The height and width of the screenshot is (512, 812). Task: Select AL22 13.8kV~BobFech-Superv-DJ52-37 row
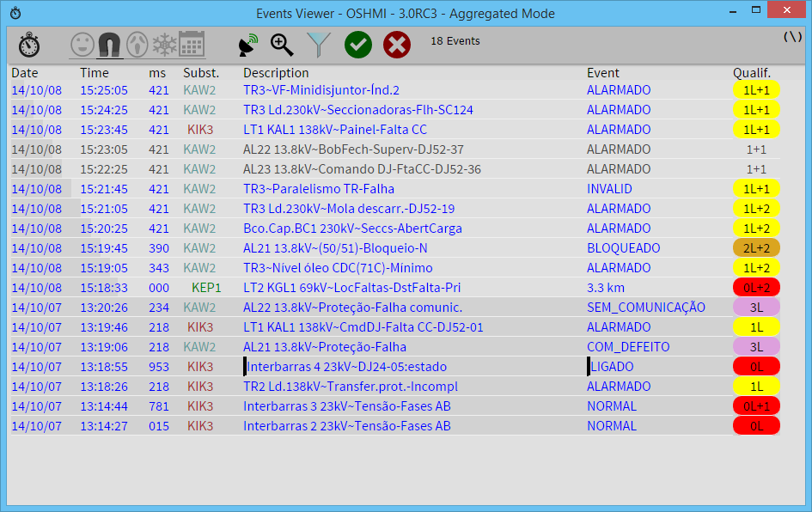click(x=395, y=149)
